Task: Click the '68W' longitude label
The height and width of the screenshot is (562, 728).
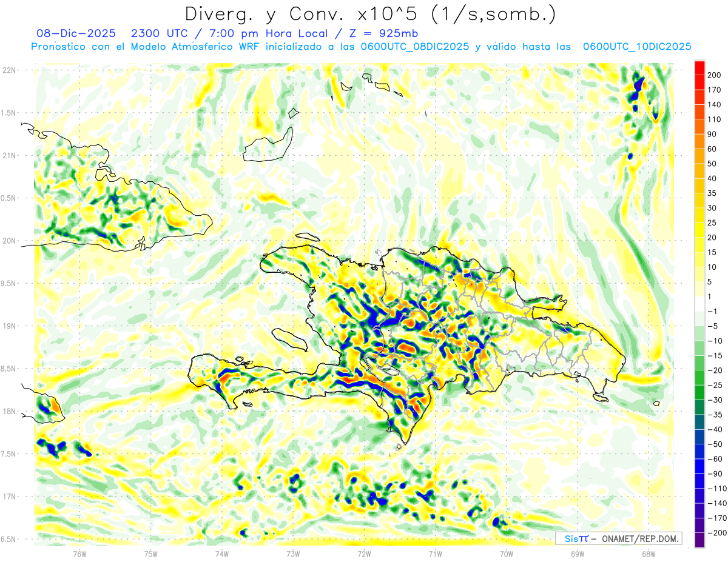Action: [x=649, y=554]
